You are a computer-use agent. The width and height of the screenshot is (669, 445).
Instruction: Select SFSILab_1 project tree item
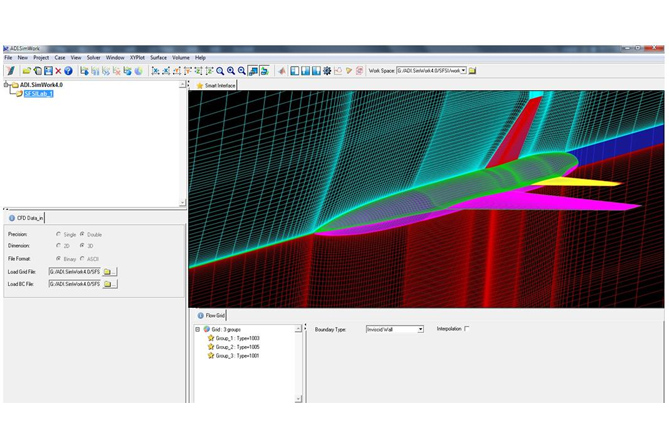[x=37, y=94]
